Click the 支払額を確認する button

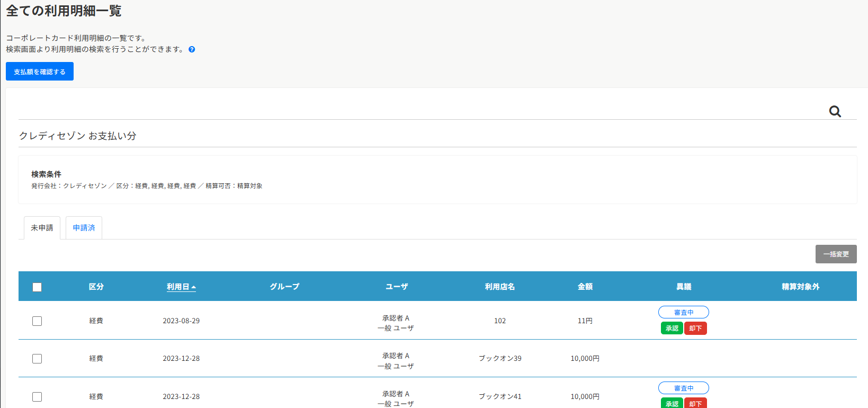point(40,72)
